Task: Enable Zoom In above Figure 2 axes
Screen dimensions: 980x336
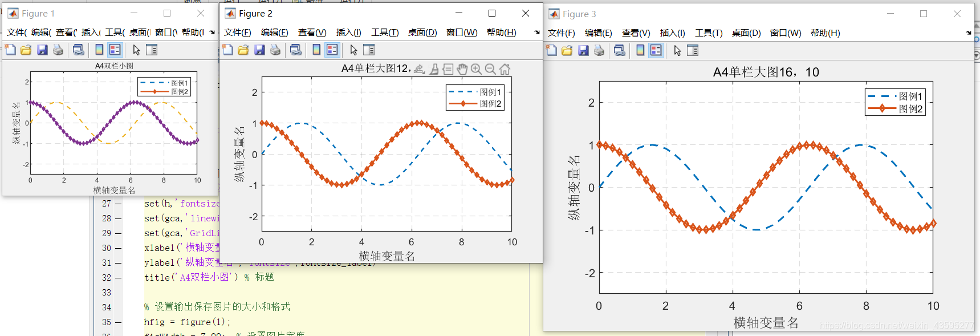Action: 476,69
